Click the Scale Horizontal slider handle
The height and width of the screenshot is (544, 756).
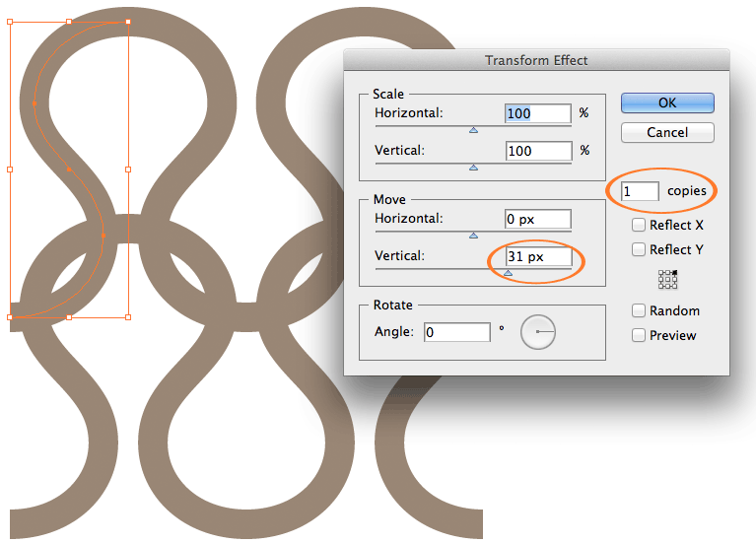click(473, 130)
